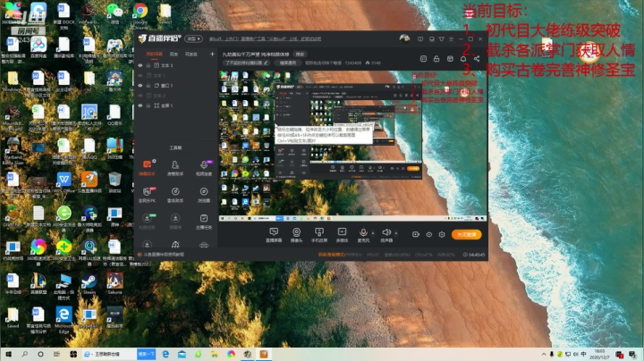
Task: Add a 多媒体 media source
Action: [x=342, y=235]
